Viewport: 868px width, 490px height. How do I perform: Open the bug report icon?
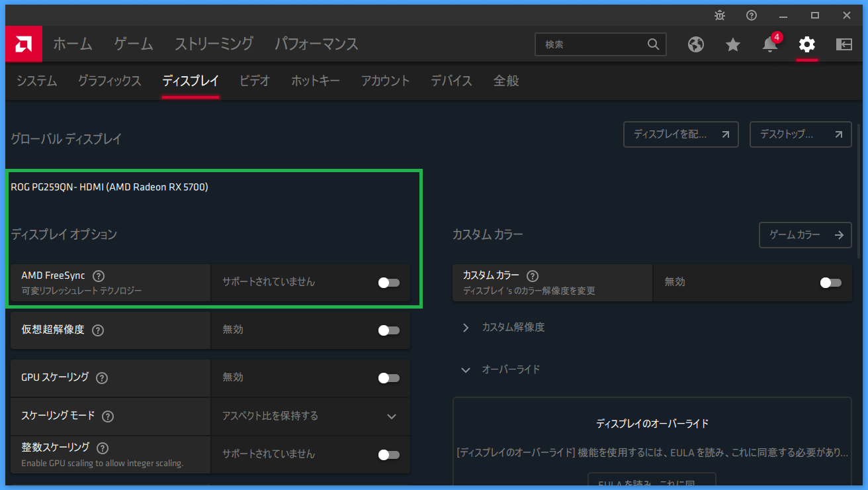click(720, 15)
